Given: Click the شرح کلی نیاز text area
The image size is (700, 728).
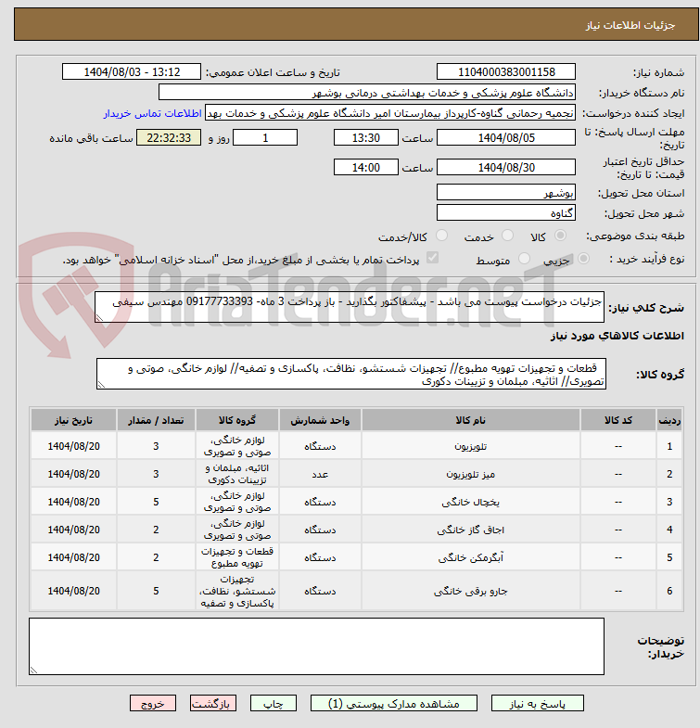Looking at the screenshot, I should pos(350,307).
